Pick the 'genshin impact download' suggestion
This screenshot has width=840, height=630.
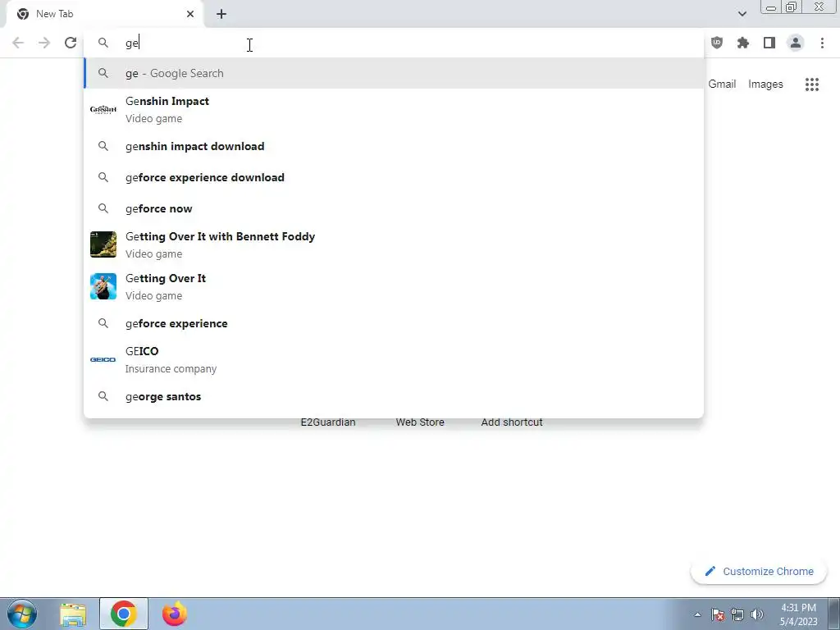(x=394, y=146)
